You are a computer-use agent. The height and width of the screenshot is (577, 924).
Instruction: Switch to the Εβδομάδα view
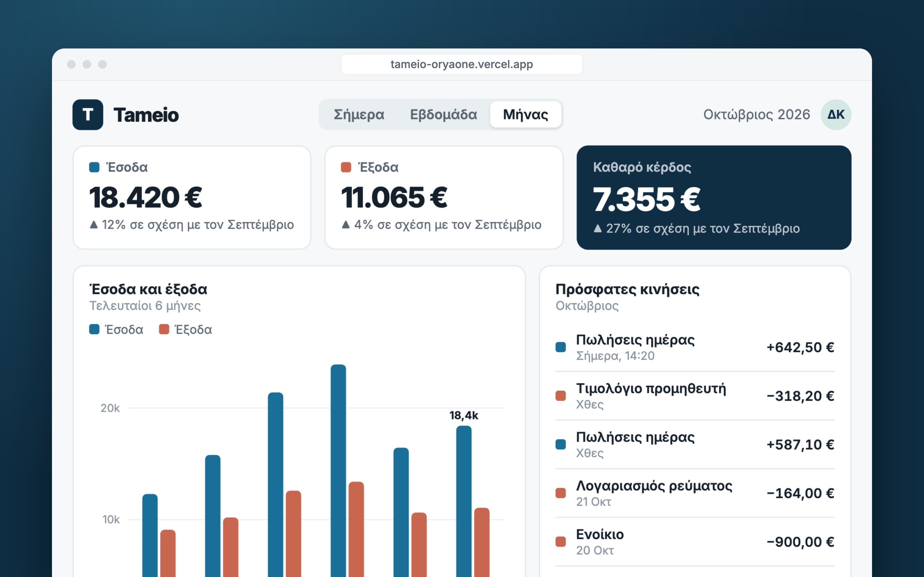pyautogui.click(x=443, y=115)
